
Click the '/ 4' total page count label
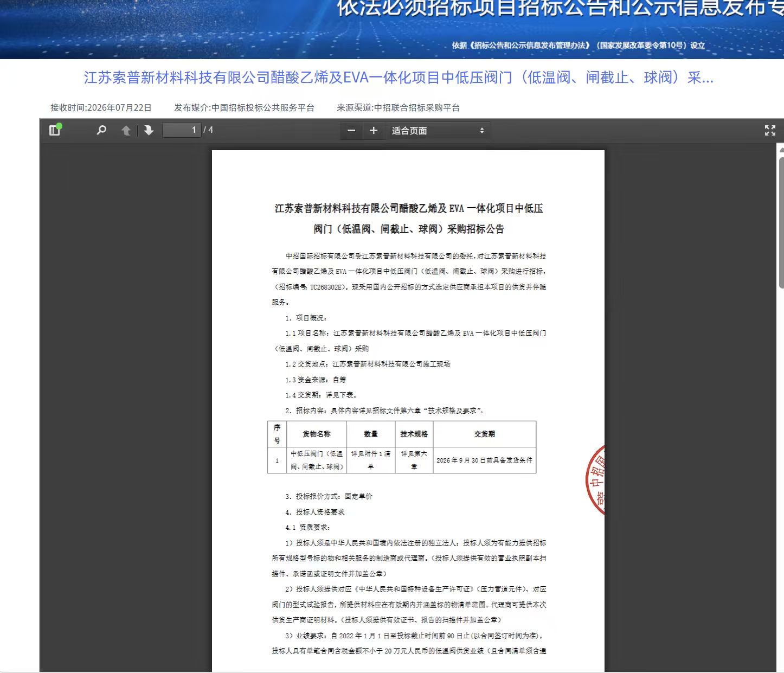(208, 130)
